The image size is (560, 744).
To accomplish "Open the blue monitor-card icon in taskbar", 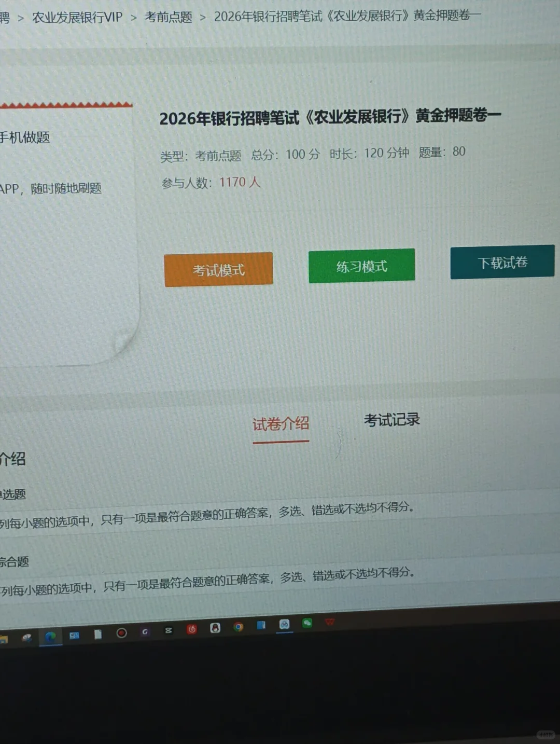I will (74, 635).
